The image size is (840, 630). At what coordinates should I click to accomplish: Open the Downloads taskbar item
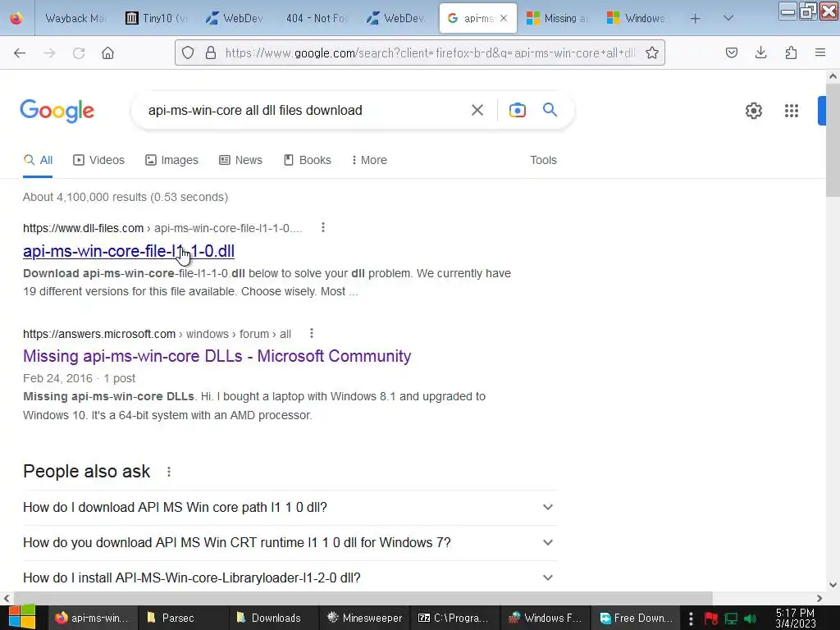(x=274, y=619)
